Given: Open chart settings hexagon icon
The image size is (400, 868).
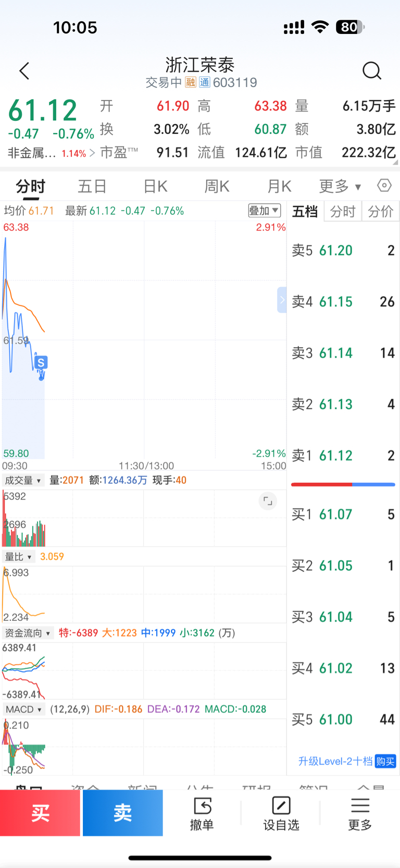Looking at the screenshot, I should (x=384, y=186).
